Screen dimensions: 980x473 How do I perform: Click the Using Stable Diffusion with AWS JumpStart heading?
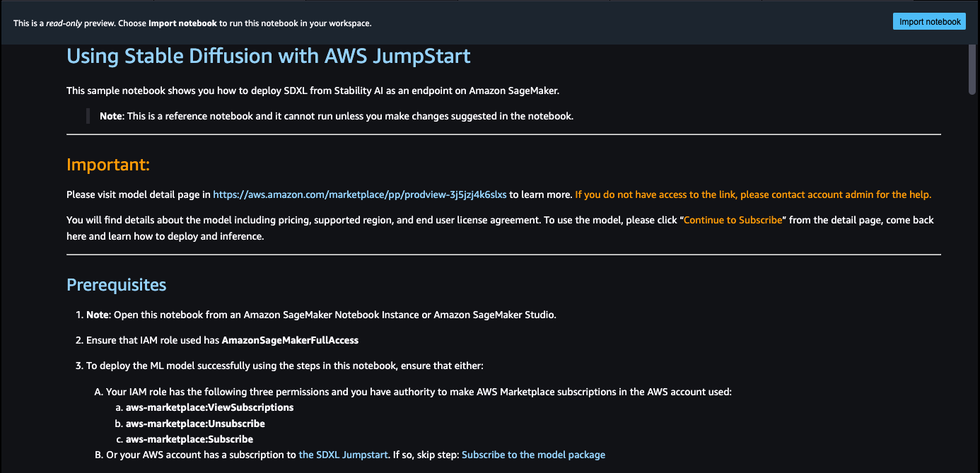click(x=268, y=56)
